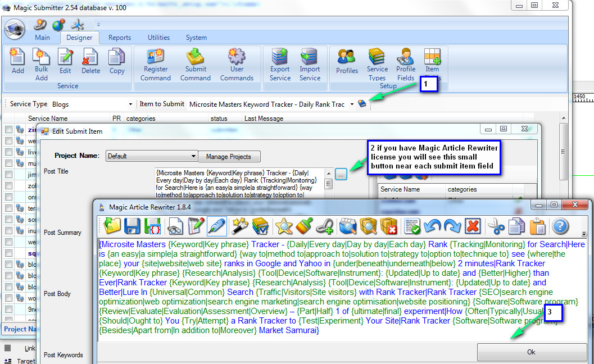The image size is (594, 364).
Task: Tick the checkbox for the 'zol' service row
Action: pyautogui.click(x=8, y=185)
